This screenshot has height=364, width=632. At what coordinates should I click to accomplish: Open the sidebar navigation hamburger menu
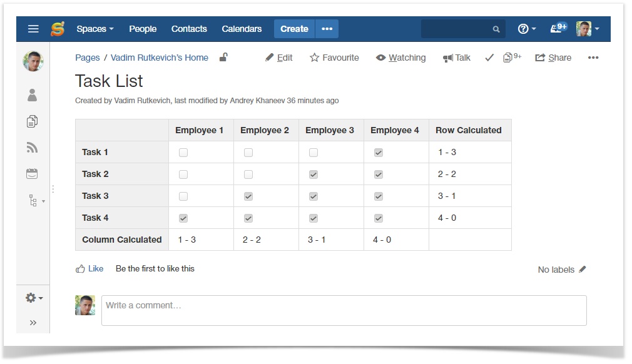(33, 28)
